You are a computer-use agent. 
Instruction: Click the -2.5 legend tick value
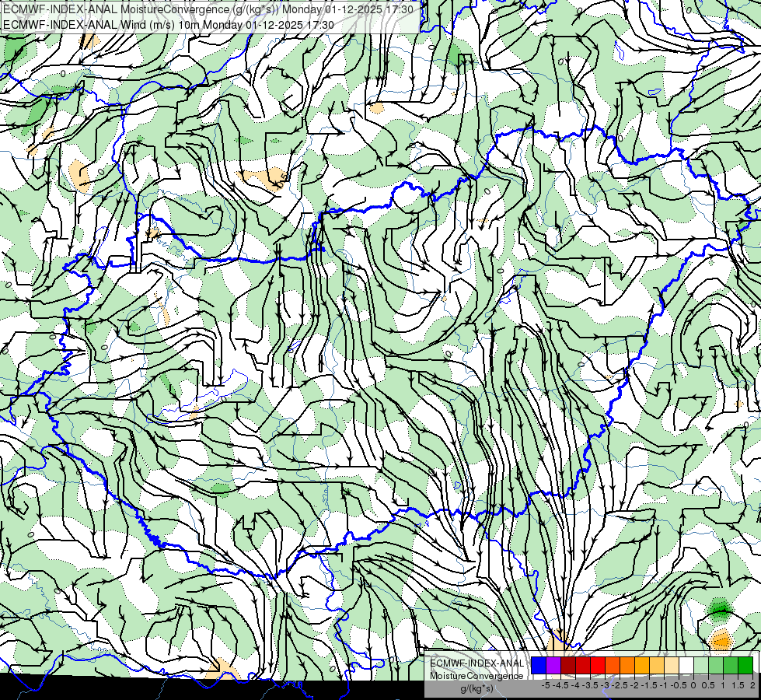pos(620,685)
